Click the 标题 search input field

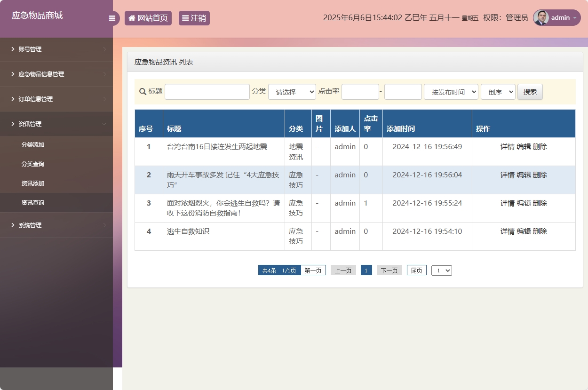[207, 91]
